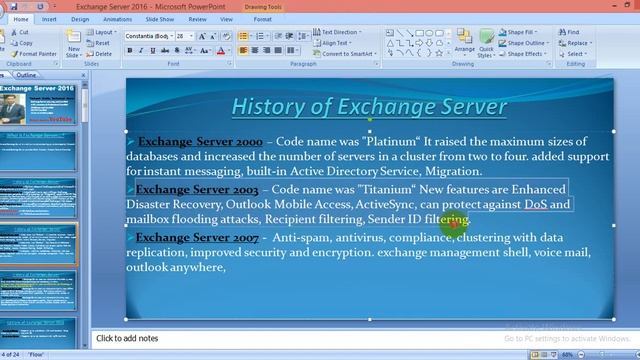Insert a text box from the shapes gallery
640x360 pixels.
(x=390, y=33)
